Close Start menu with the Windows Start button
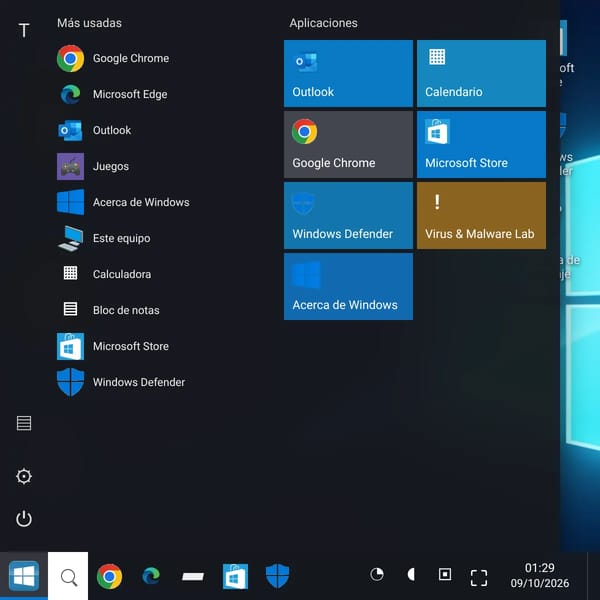This screenshot has width=600, height=600. pos(24,576)
